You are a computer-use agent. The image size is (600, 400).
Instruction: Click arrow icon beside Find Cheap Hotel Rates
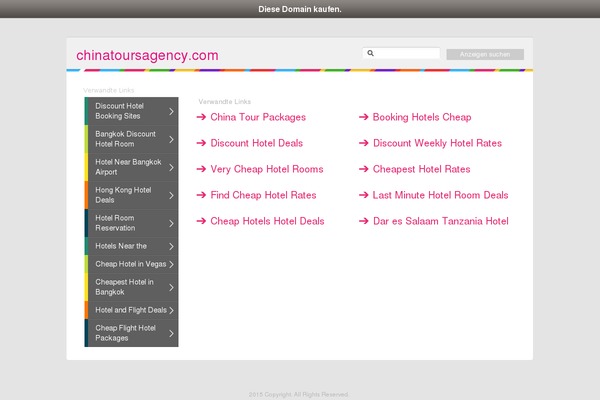click(x=201, y=195)
